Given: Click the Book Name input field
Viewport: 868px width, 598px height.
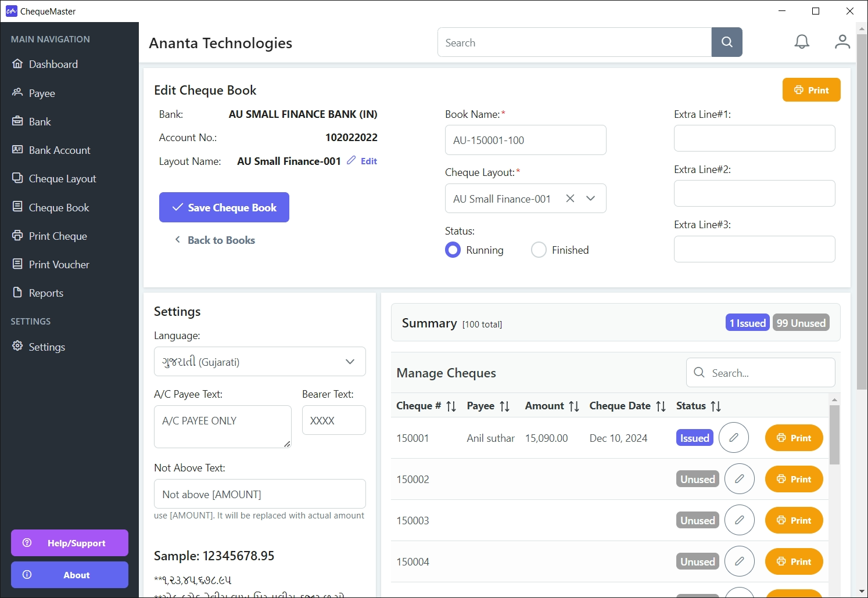Looking at the screenshot, I should tap(526, 140).
